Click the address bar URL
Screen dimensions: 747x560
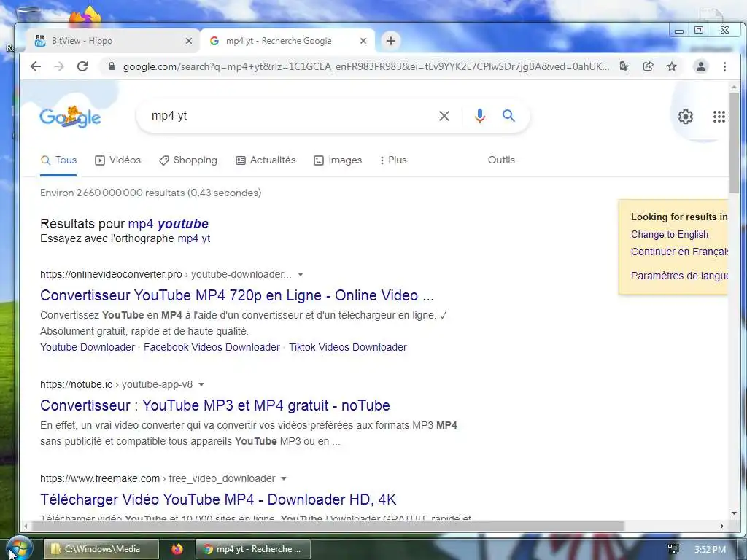click(366, 66)
